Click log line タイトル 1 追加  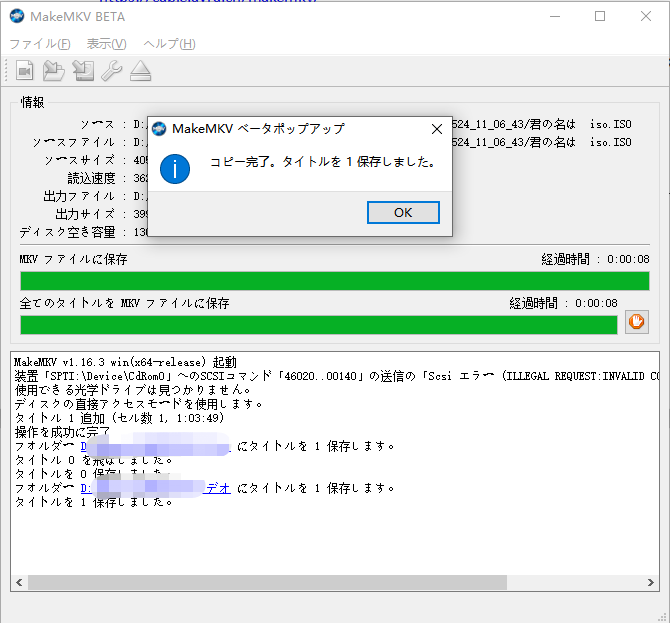click(x=119, y=418)
